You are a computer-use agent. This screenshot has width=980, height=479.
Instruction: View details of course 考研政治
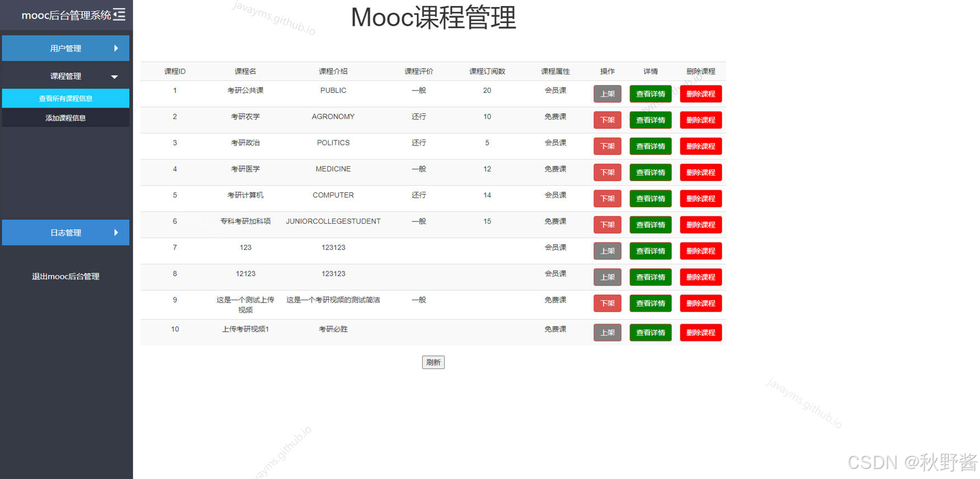651,146
